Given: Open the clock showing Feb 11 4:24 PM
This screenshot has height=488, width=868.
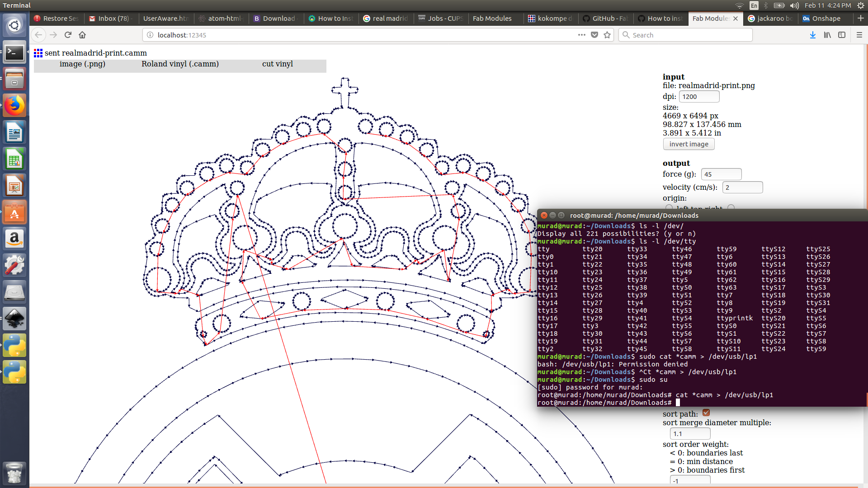Looking at the screenshot, I should tap(827, 5).
